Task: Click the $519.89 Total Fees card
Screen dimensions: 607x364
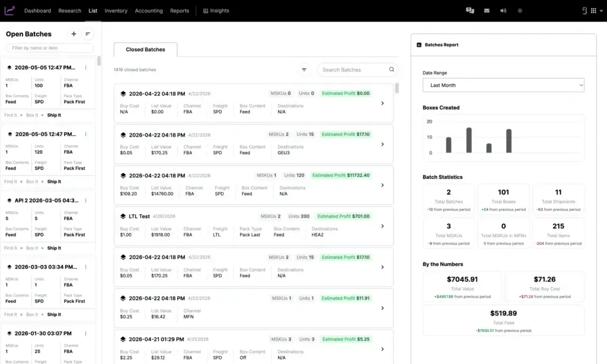Action: pos(503,320)
